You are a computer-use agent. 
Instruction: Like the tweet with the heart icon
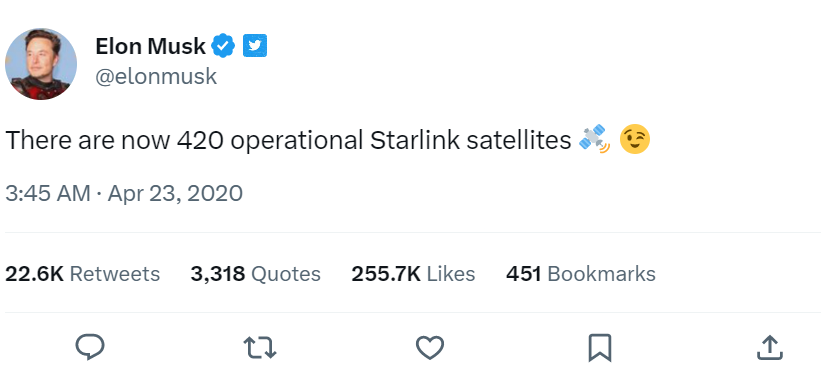pyautogui.click(x=430, y=348)
